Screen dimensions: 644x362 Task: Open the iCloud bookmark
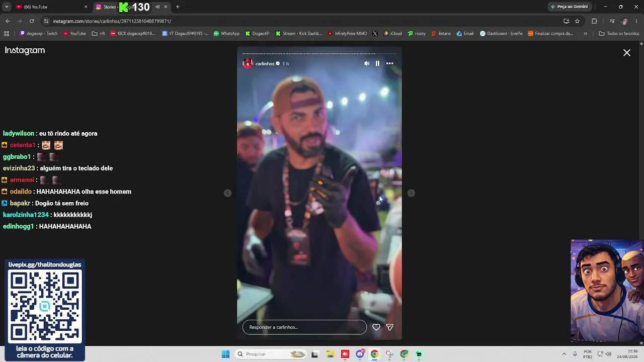(x=392, y=34)
